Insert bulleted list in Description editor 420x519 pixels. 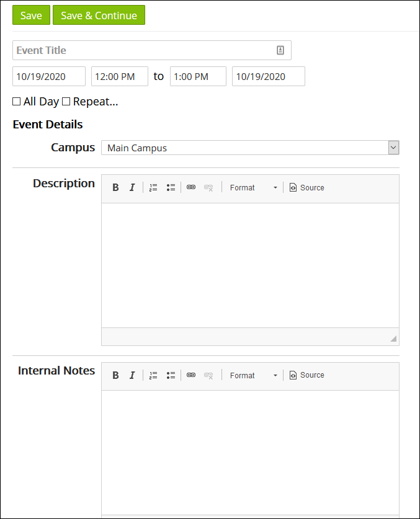(171, 188)
